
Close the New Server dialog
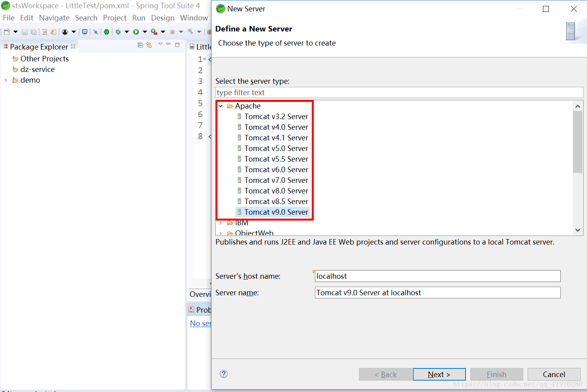tap(574, 9)
